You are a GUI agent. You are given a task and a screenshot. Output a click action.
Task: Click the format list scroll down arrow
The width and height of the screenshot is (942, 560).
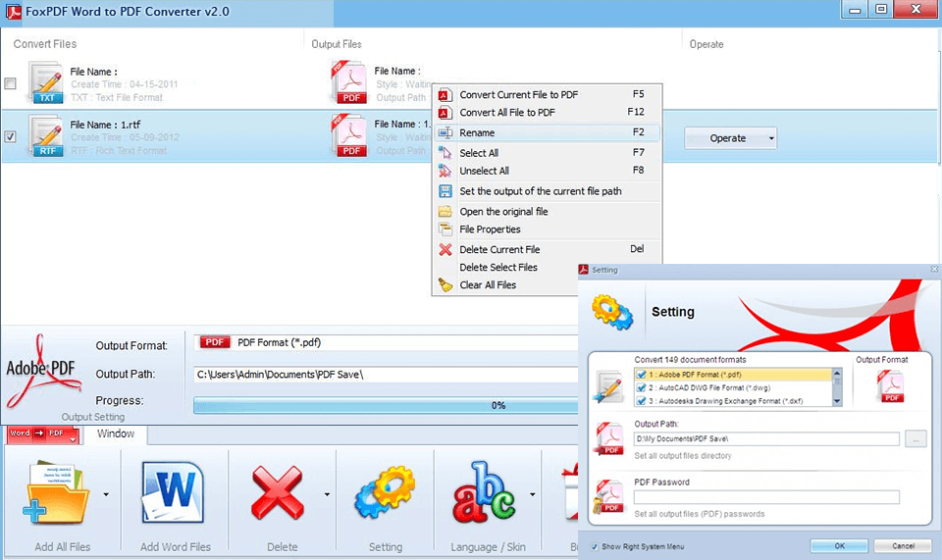(x=837, y=401)
